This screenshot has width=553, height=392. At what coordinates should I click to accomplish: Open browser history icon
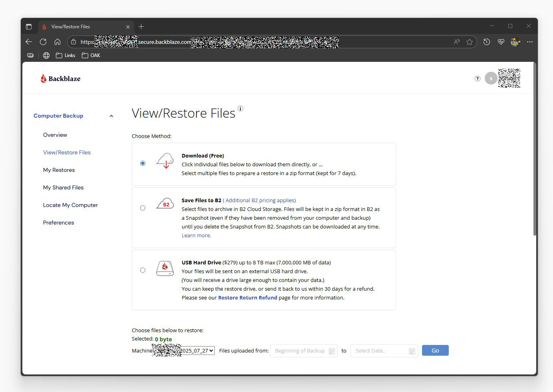486,42
